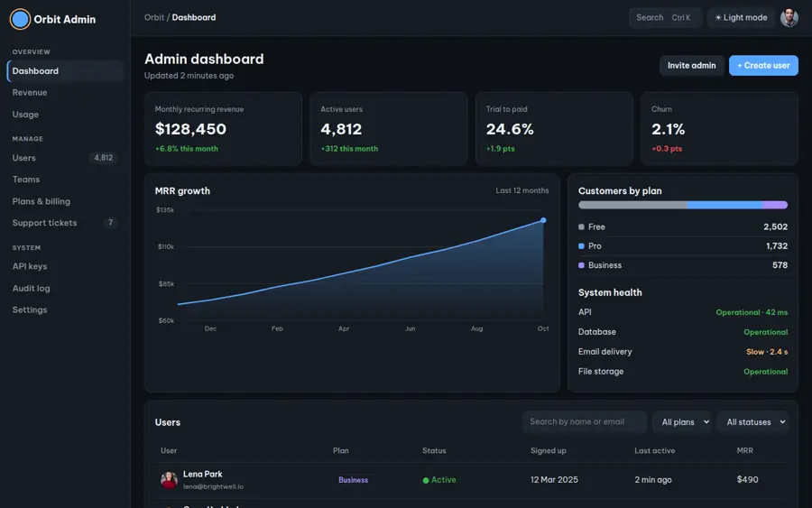812x508 pixels.
Task: Click the Free plan legend swatch
Action: [x=581, y=226]
